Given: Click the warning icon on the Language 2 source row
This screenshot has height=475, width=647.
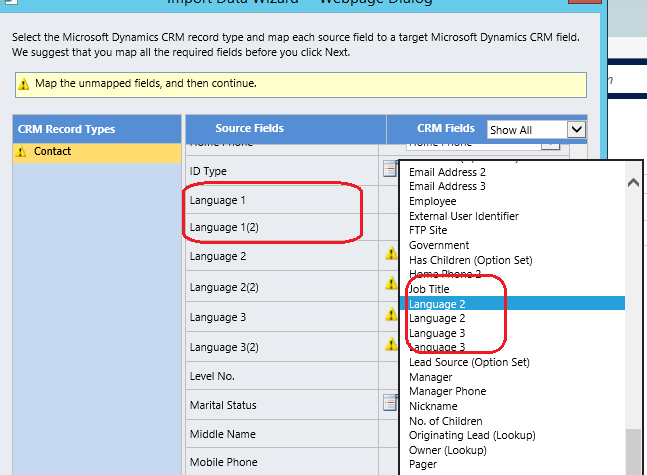Looking at the screenshot, I should (391, 253).
